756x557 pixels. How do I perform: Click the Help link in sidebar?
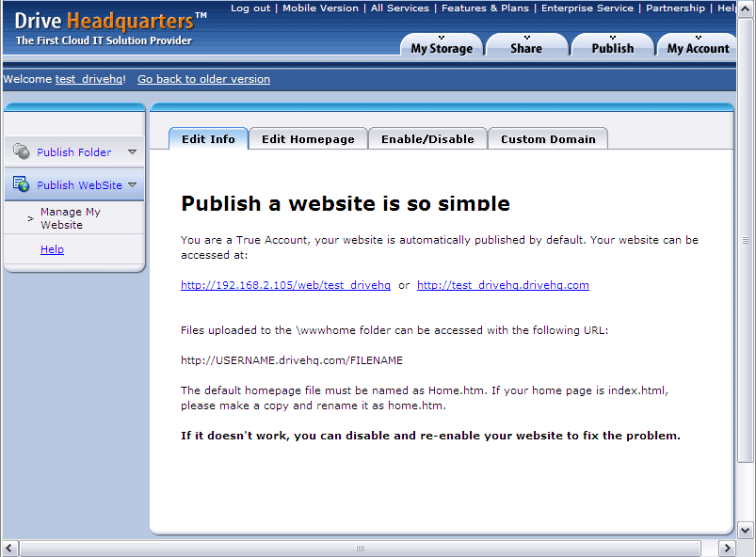tap(52, 249)
